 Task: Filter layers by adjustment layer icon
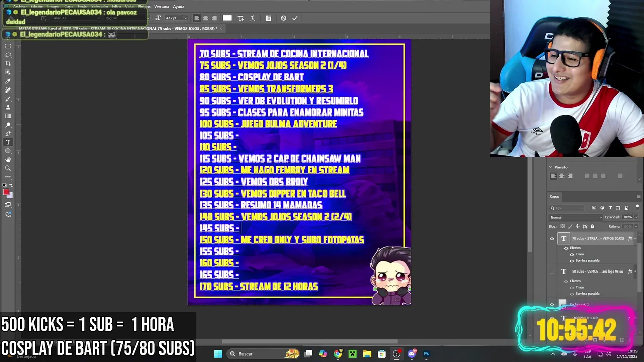[602, 208]
